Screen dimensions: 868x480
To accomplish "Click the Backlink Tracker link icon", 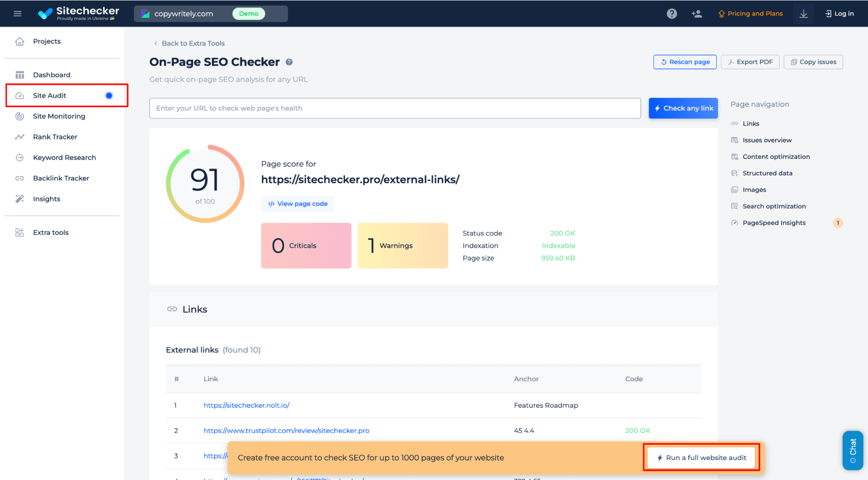I will click(20, 178).
